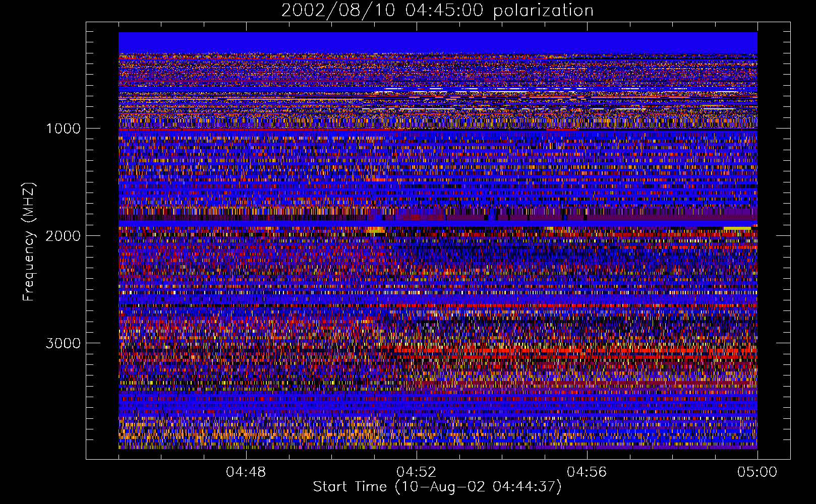
Task: Click the plot title '2002/08/10 04:45:00 polarization'
Action: [437, 10]
